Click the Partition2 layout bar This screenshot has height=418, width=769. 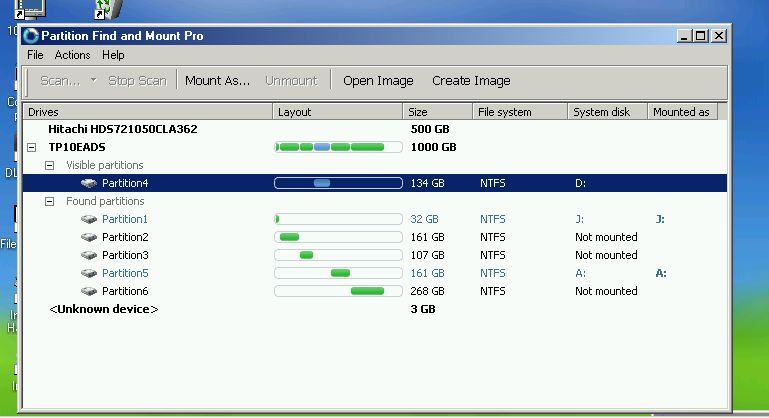click(x=338, y=237)
